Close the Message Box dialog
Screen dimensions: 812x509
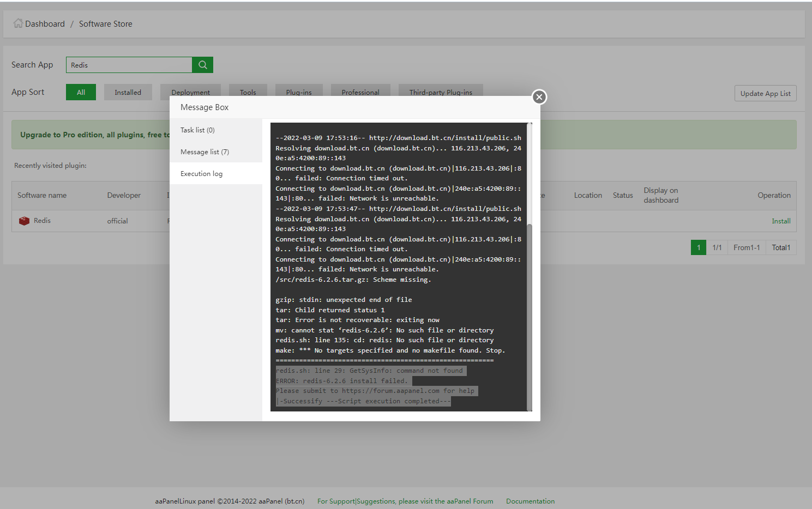pos(539,97)
